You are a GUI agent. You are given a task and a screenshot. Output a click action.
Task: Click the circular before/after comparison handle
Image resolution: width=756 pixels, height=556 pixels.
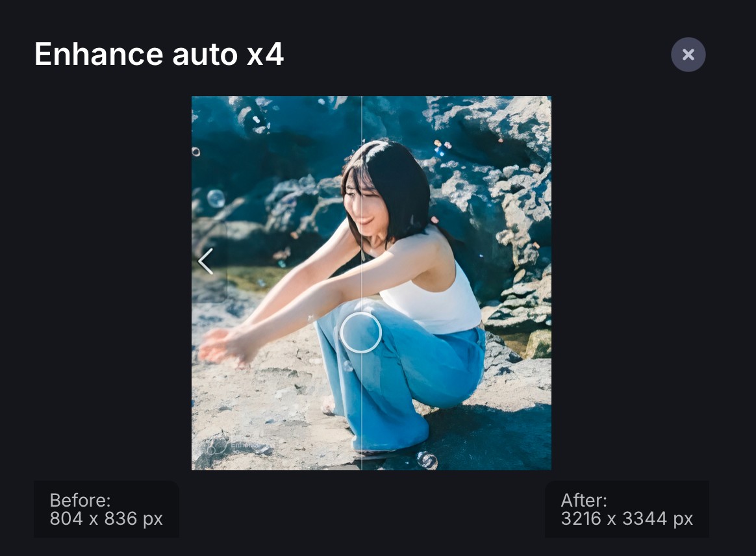click(360, 332)
